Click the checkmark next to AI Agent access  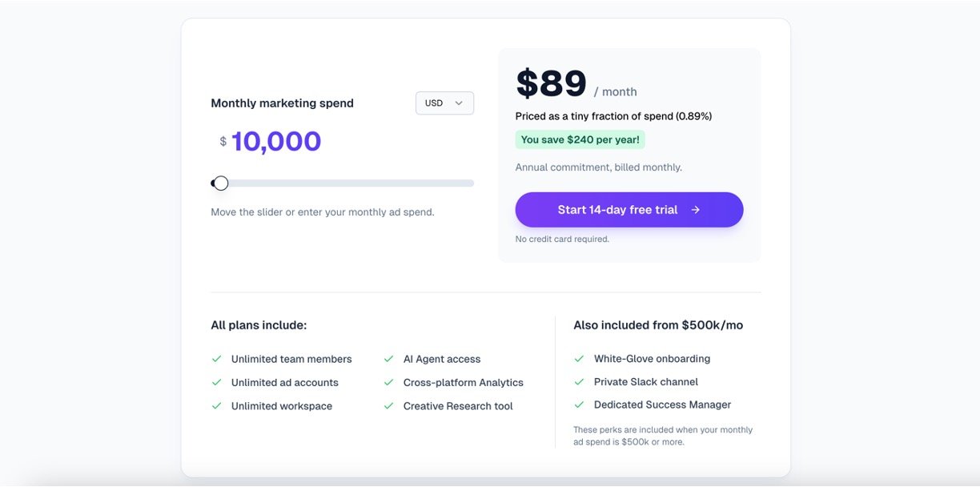pyautogui.click(x=388, y=359)
